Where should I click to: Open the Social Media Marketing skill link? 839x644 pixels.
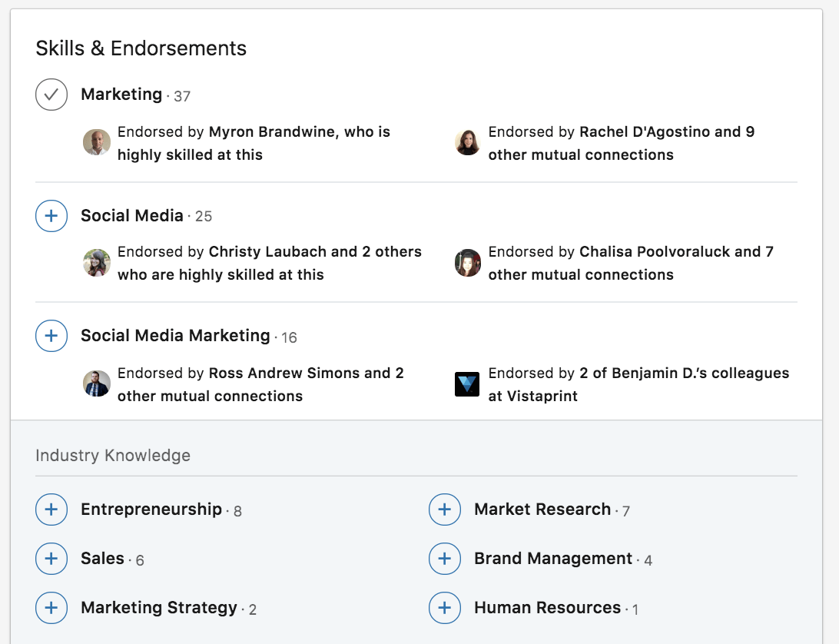tap(175, 336)
